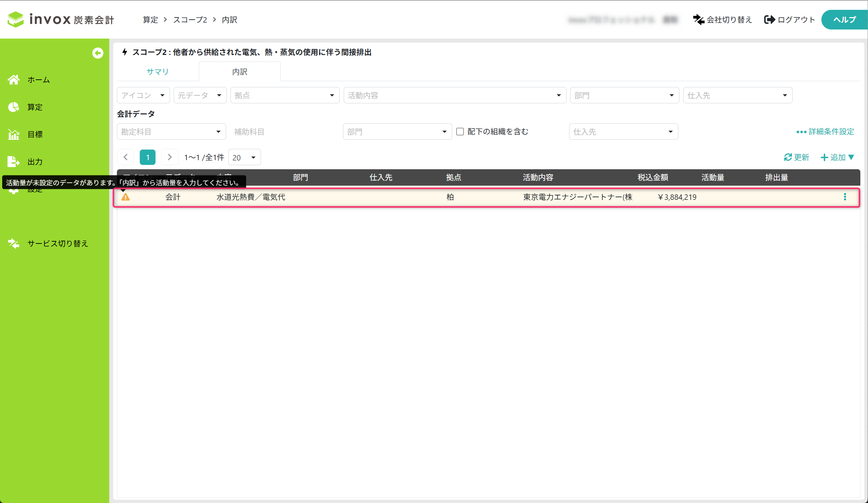Click the 会社切り替え switch icon
Image resolution: width=868 pixels, height=503 pixels.
point(698,20)
